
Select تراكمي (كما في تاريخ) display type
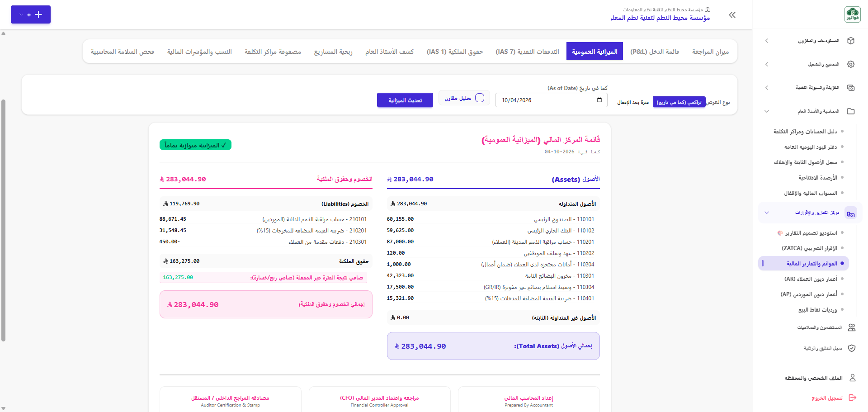tap(679, 103)
